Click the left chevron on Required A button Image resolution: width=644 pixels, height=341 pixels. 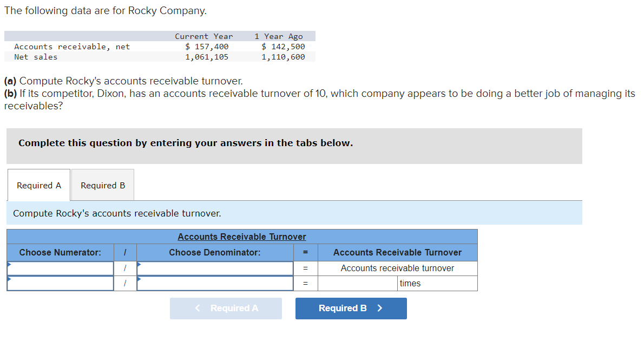[198, 308]
